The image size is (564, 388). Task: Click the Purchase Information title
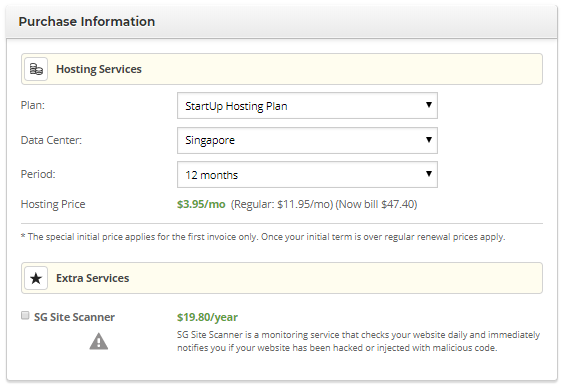tap(87, 22)
